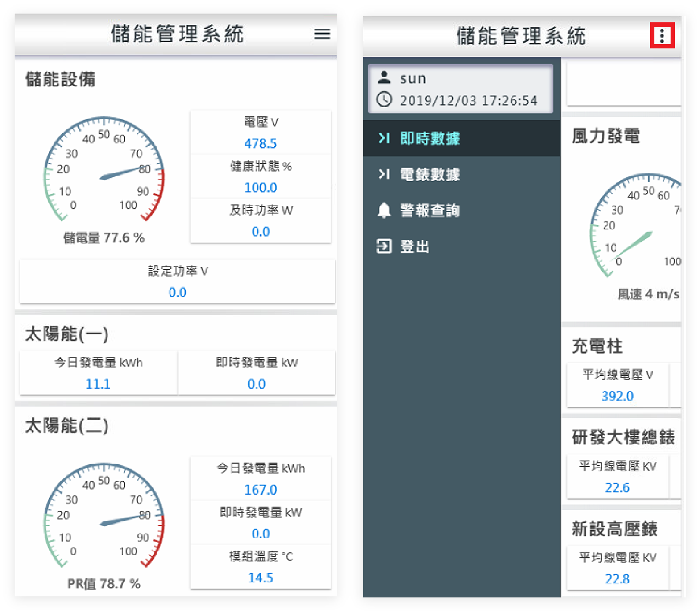
Task: Select 即時數據 in the side menu
Action: click(x=430, y=139)
